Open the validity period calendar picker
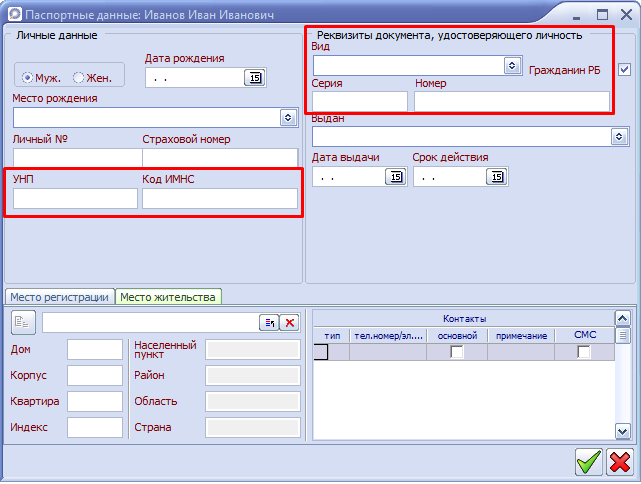Viewport: 641px width, 484px height. coord(496,177)
